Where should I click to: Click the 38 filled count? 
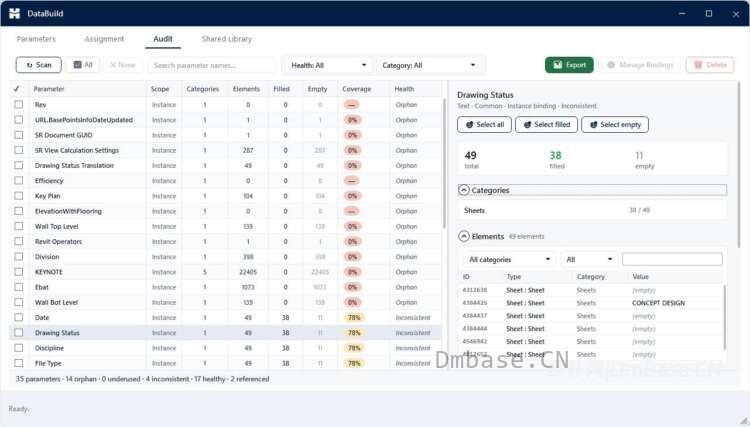555,155
